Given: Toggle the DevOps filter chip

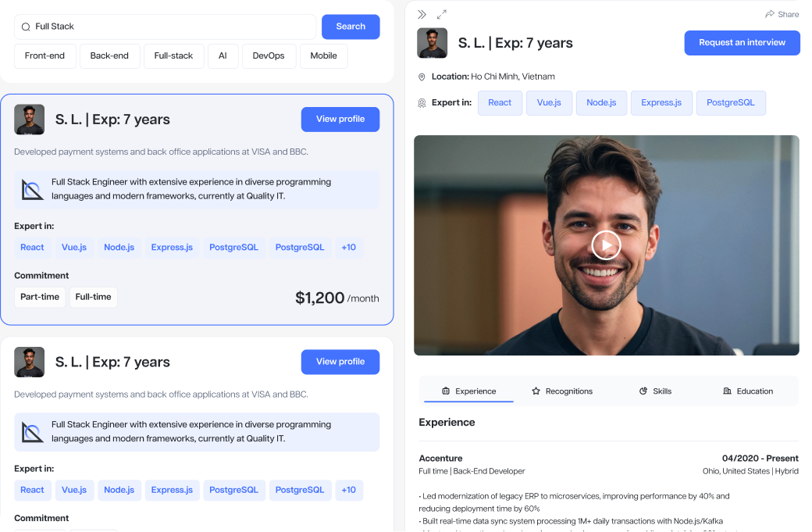Looking at the screenshot, I should 269,56.
